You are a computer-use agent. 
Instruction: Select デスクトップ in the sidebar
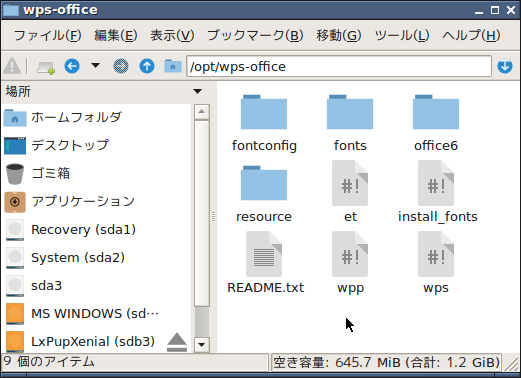96,146
